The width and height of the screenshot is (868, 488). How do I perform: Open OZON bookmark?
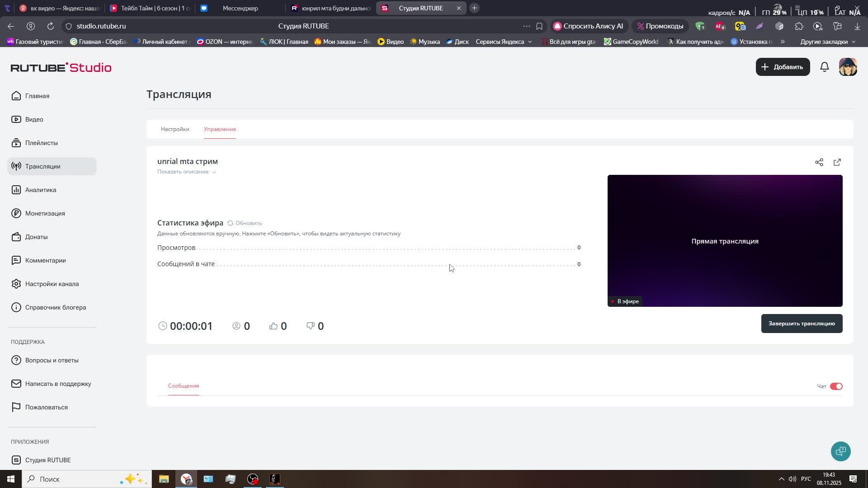pyautogui.click(x=225, y=42)
